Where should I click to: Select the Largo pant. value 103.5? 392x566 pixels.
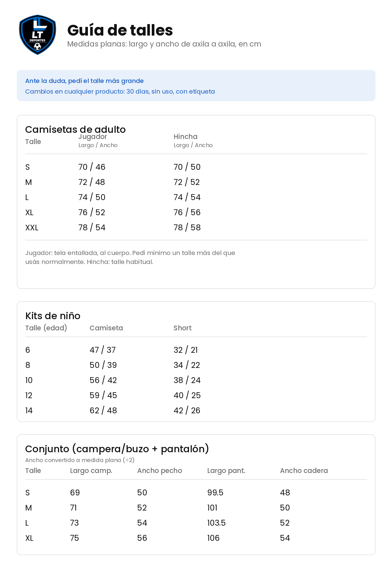pyautogui.click(x=216, y=523)
